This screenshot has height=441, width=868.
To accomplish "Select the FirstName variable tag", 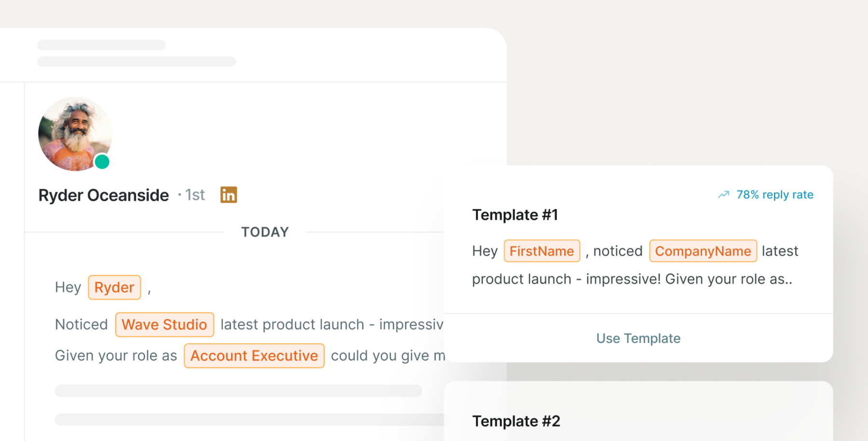I will [542, 251].
